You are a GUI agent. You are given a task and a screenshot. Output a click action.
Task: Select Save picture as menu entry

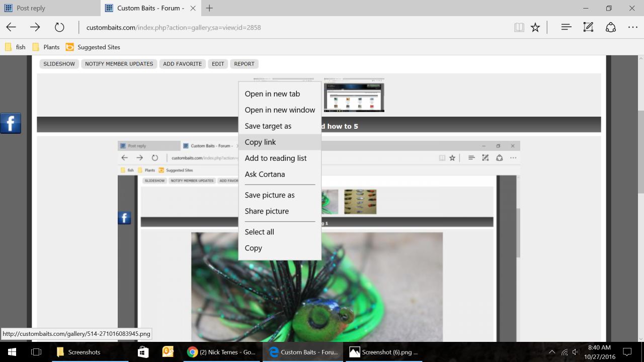click(270, 195)
